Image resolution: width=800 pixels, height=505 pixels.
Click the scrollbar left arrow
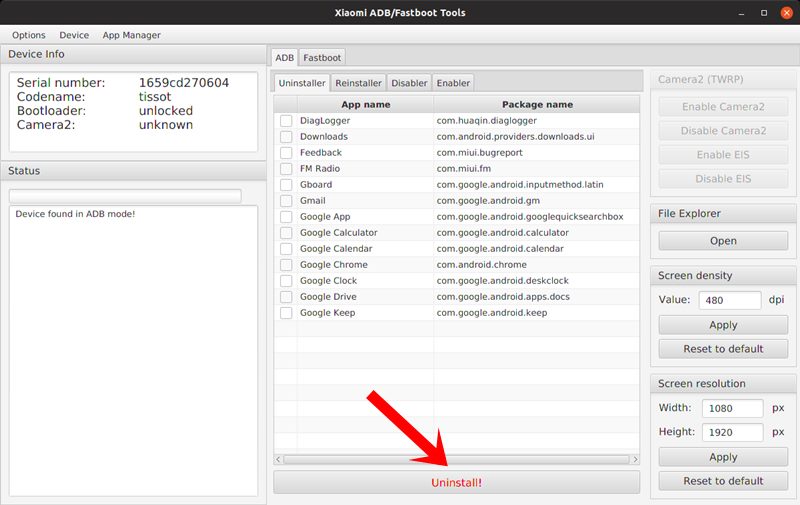tap(278, 460)
